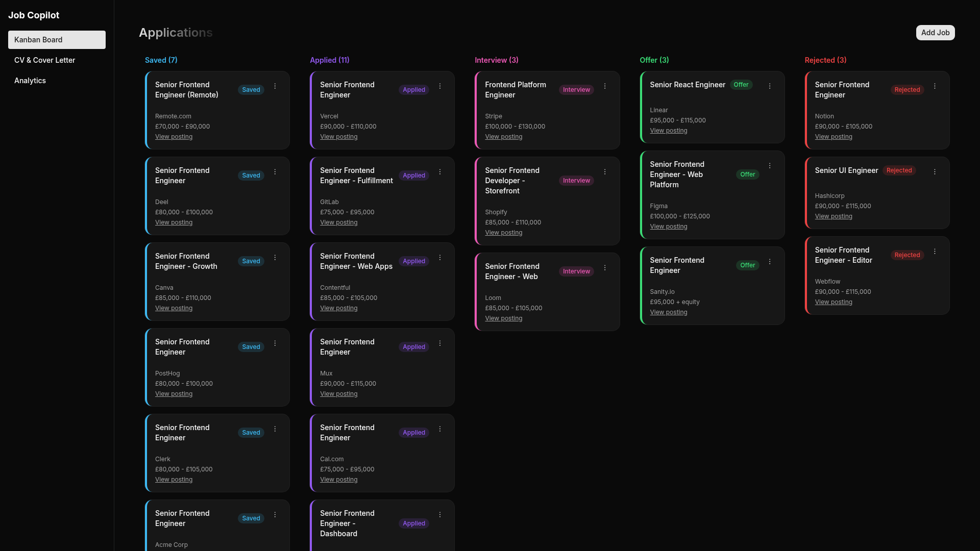The height and width of the screenshot is (551, 980).
Task: Open more options on Shopify card
Action: (x=605, y=172)
